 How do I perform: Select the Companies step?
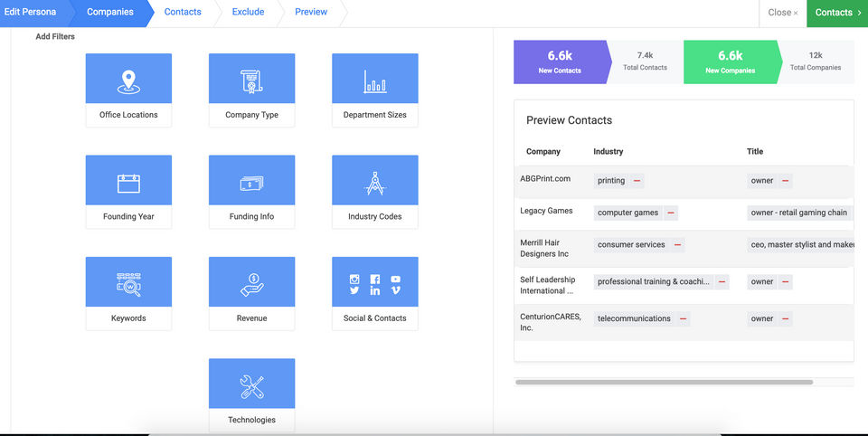[x=109, y=12]
